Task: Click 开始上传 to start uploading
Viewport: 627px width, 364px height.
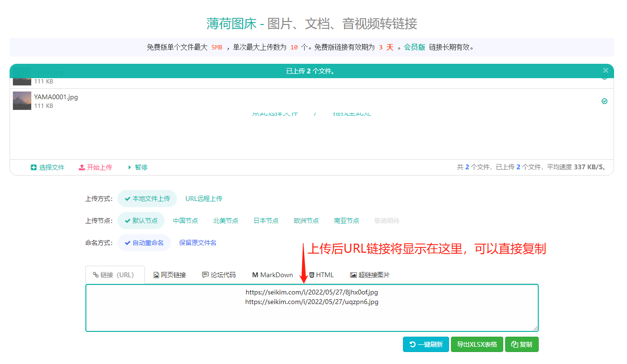Action: 95,167
